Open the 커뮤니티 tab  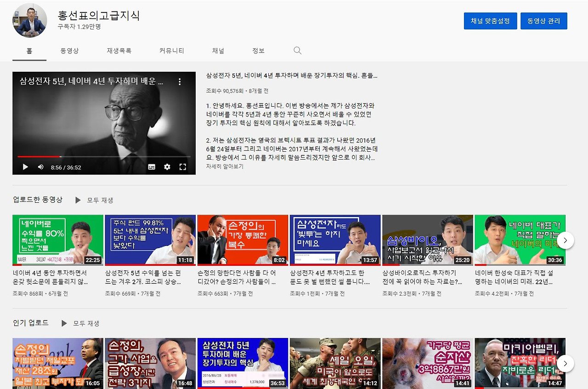172,51
